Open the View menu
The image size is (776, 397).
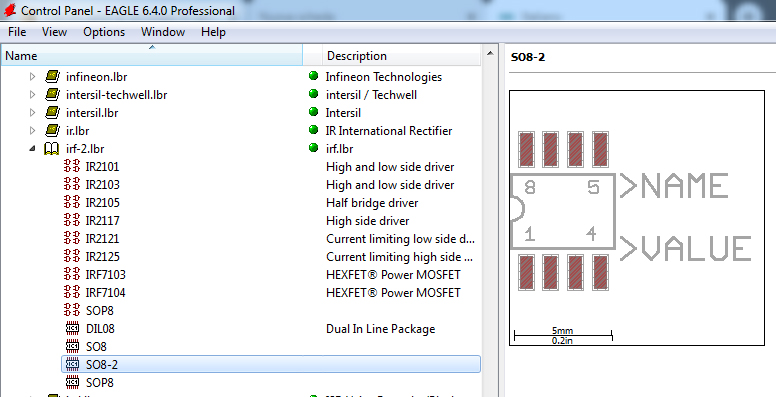point(54,32)
